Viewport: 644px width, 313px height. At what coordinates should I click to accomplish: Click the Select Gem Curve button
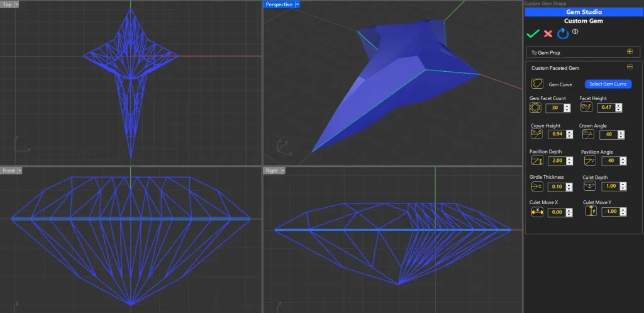(608, 84)
